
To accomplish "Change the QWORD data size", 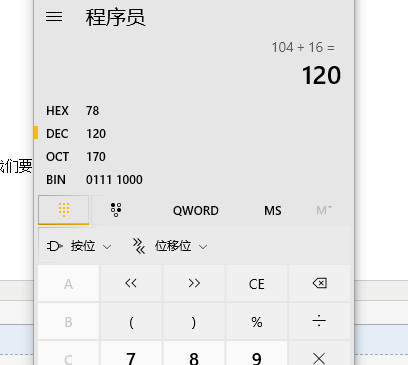I will click(x=196, y=211).
